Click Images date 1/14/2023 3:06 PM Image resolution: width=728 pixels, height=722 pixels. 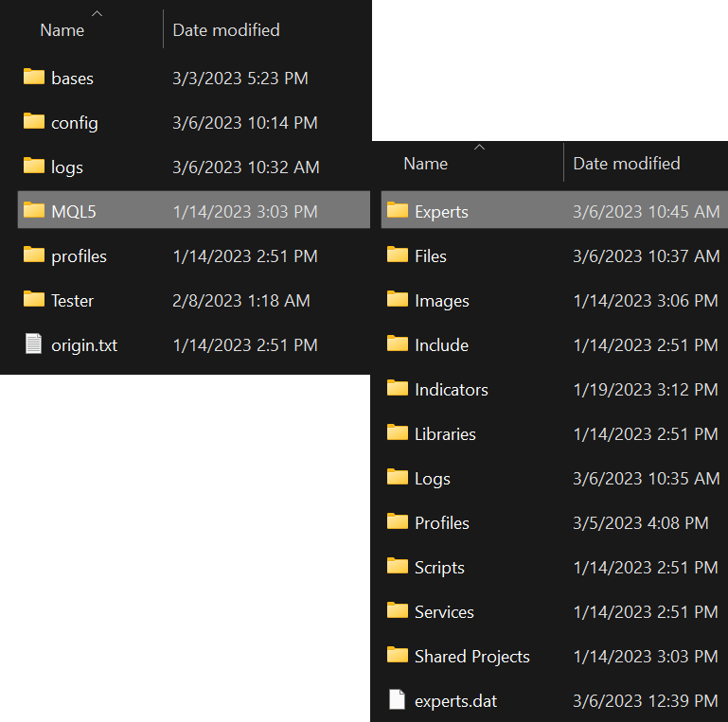(x=646, y=301)
